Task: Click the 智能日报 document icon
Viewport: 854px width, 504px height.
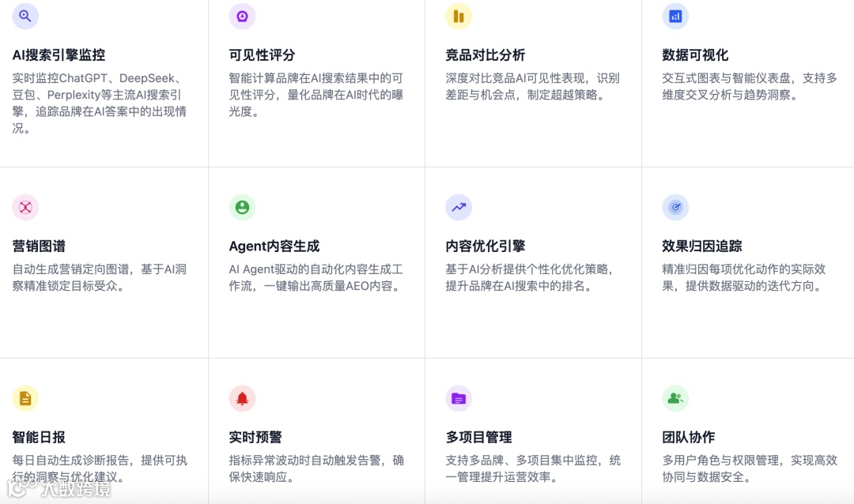Action: click(x=25, y=398)
